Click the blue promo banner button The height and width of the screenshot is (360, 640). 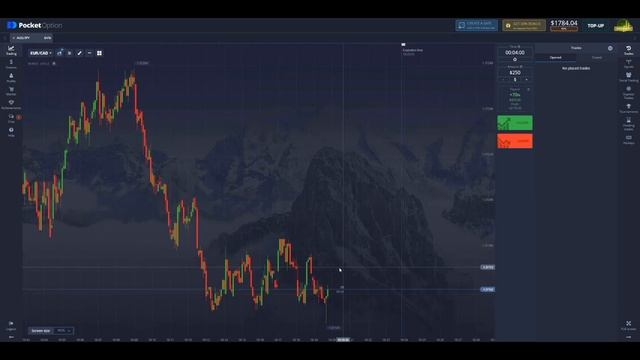point(476,25)
